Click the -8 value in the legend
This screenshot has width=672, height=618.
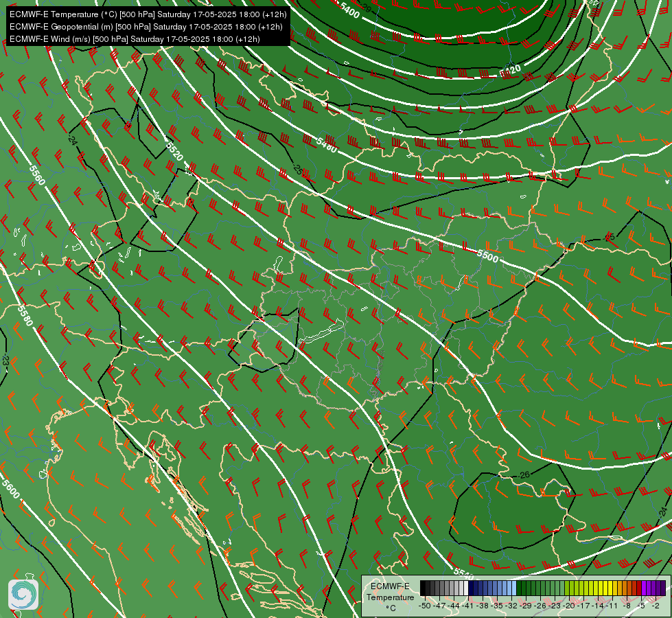pos(627,606)
